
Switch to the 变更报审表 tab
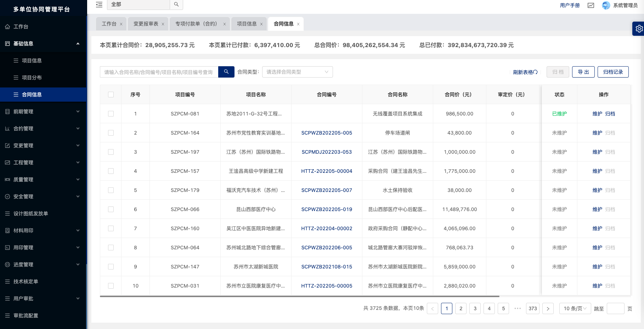[x=146, y=24]
